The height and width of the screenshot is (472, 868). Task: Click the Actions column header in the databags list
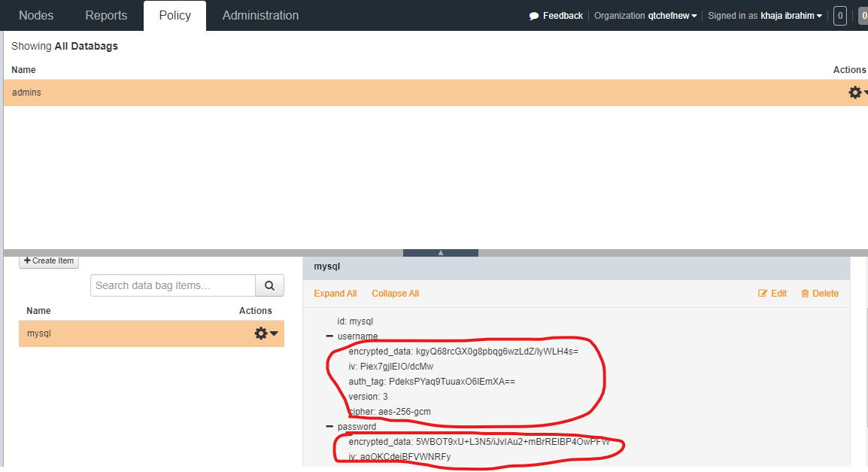click(849, 70)
